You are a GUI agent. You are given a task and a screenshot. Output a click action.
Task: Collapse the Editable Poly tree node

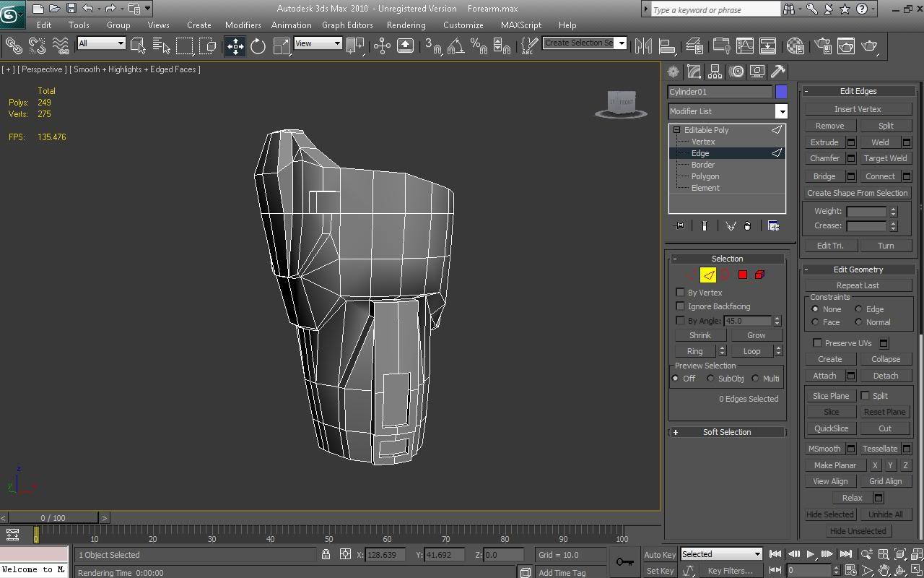tap(676, 130)
